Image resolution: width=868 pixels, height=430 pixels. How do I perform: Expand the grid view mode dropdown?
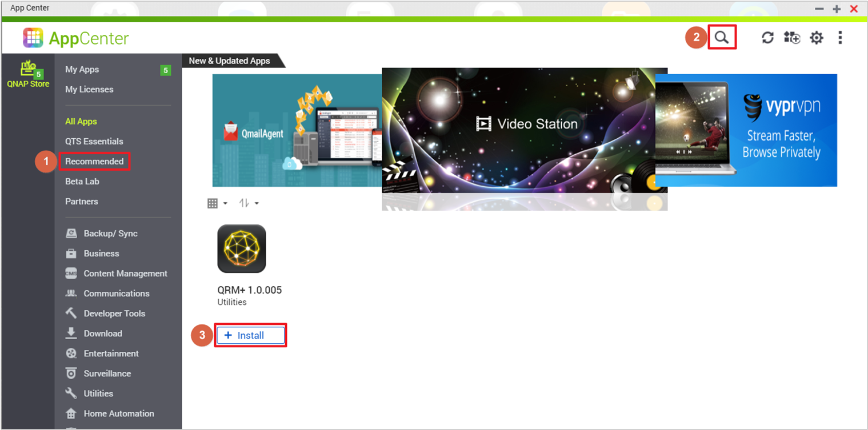point(217,203)
